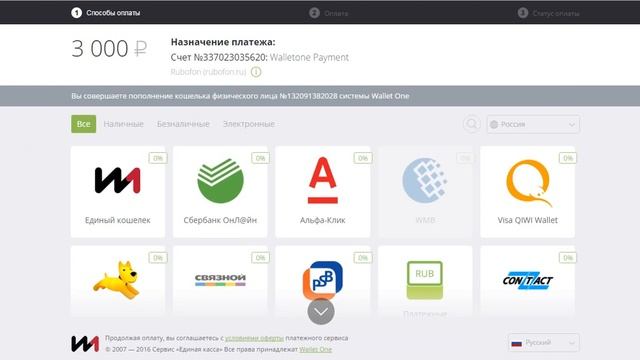Click the Walletone Payment text
640x360 pixels.
(x=309, y=58)
